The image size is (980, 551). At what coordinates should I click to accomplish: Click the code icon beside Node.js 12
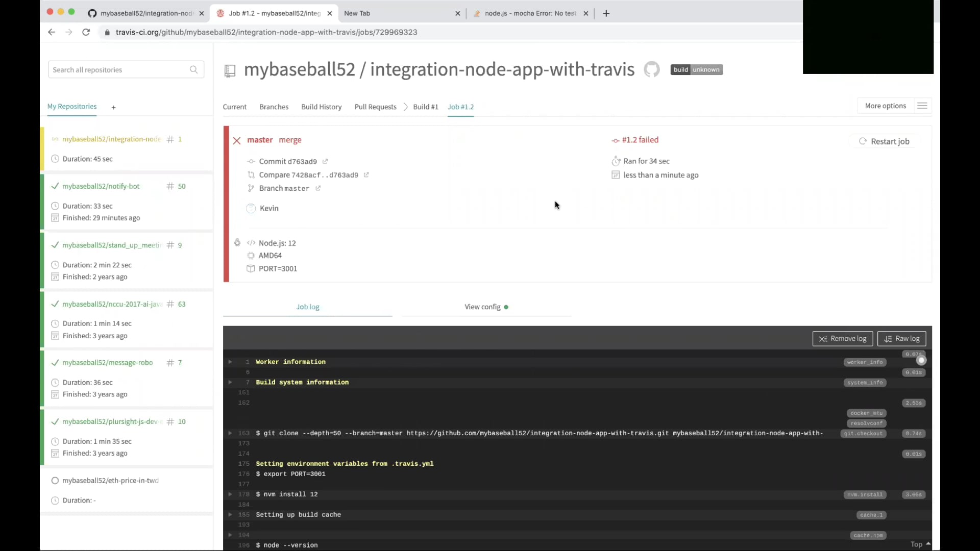coord(251,243)
